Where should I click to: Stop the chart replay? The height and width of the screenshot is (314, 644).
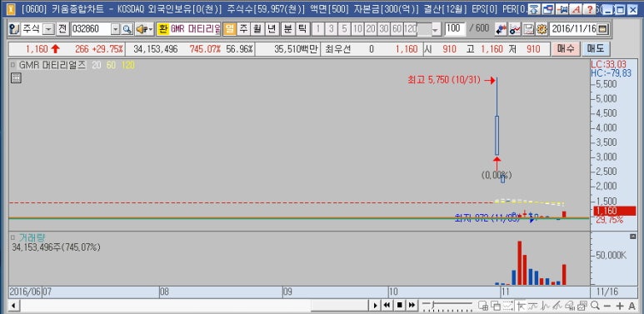click(399, 306)
